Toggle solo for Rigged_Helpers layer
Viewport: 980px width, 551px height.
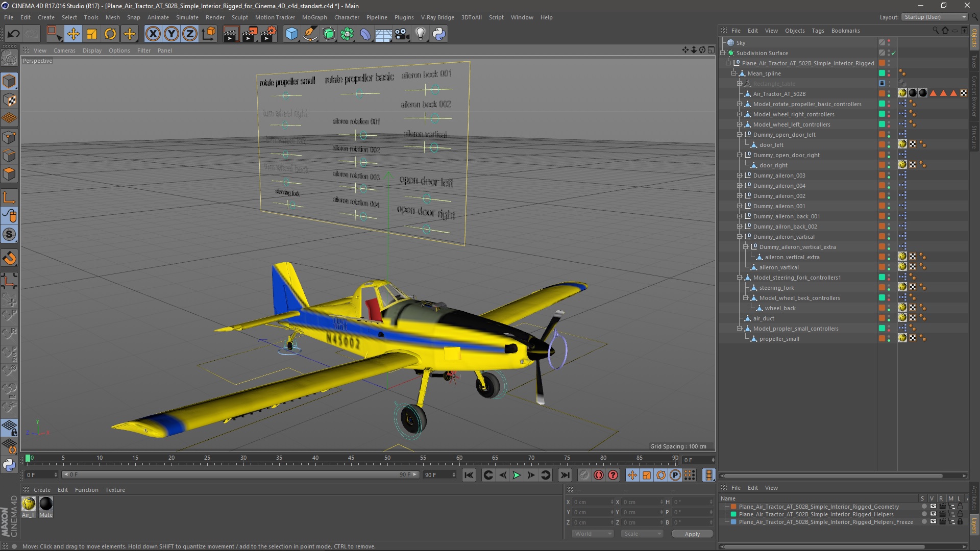[924, 514]
